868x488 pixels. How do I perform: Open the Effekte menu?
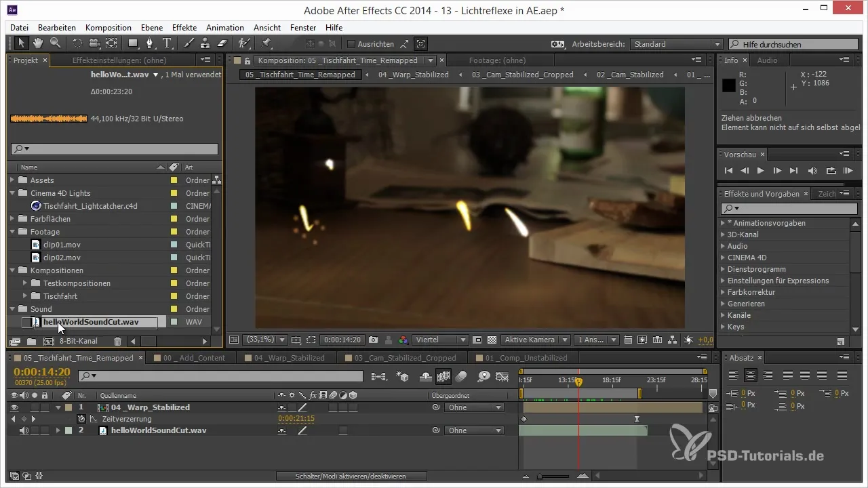pyautogui.click(x=184, y=28)
